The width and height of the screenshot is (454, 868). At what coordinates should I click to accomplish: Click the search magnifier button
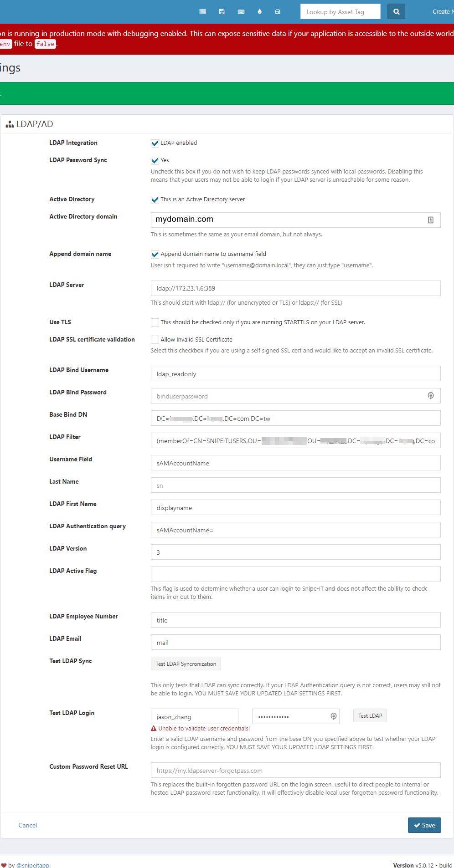pyautogui.click(x=396, y=11)
